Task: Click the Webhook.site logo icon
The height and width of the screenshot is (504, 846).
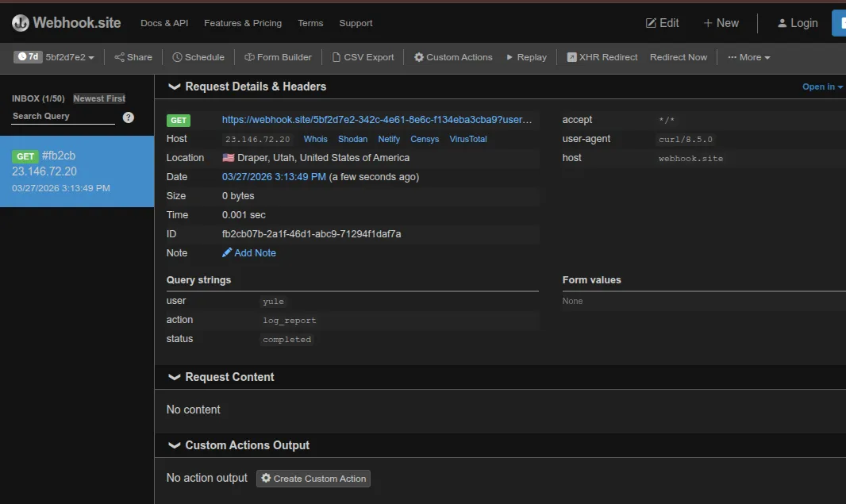Action: [x=21, y=23]
